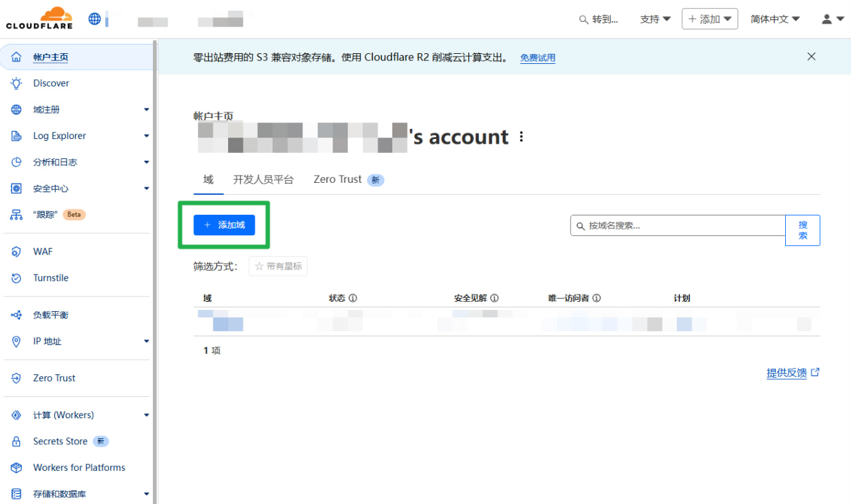The width and height of the screenshot is (851, 504).
Task: Click the Log Explorer icon
Action: pos(17,136)
